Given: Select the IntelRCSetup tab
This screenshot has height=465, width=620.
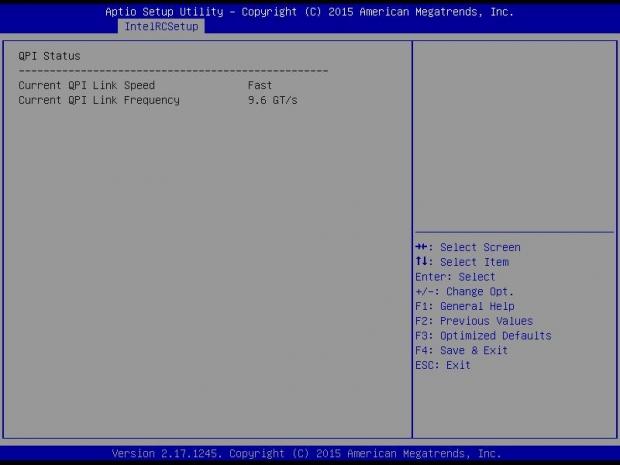Looking at the screenshot, I should click(x=161, y=26).
